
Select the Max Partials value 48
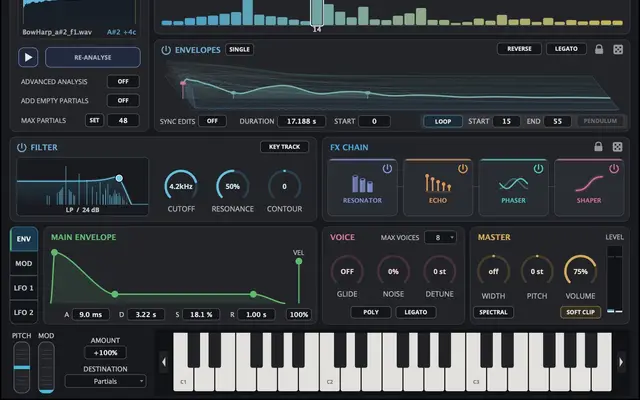[x=123, y=120]
